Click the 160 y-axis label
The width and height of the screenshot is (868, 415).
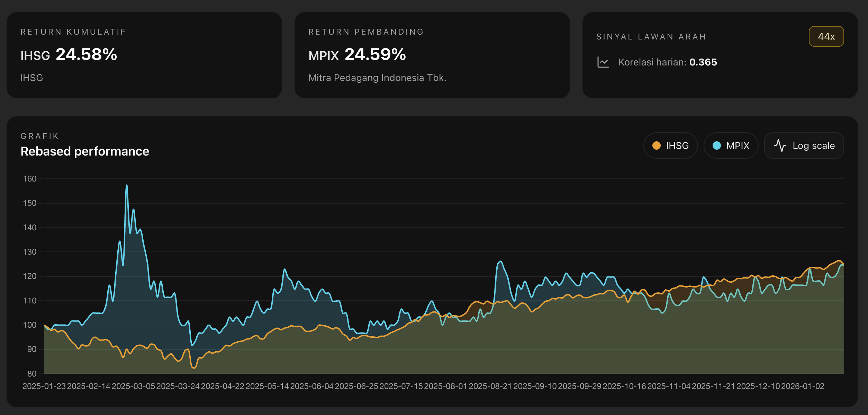(30, 179)
